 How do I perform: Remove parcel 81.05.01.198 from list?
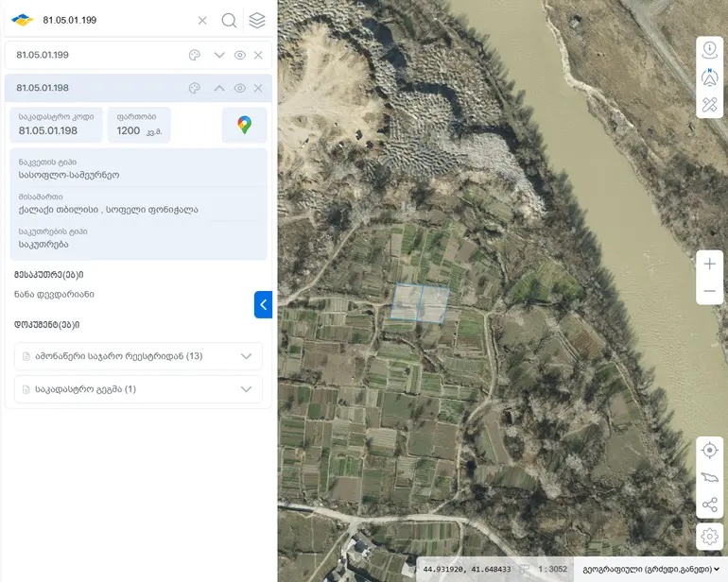click(258, 88)
